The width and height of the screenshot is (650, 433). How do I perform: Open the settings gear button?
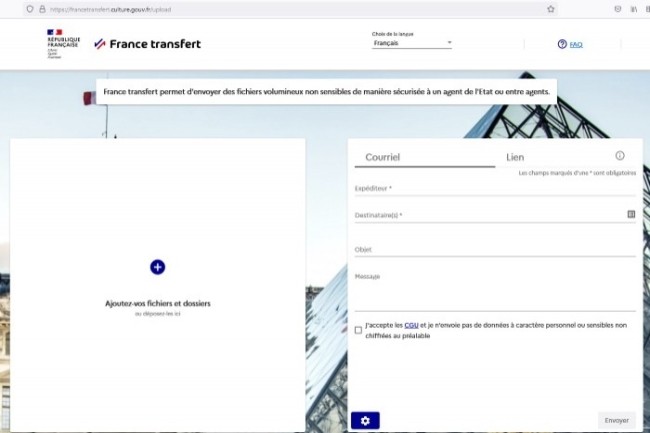pyautogui.click(x=365, y=420)
